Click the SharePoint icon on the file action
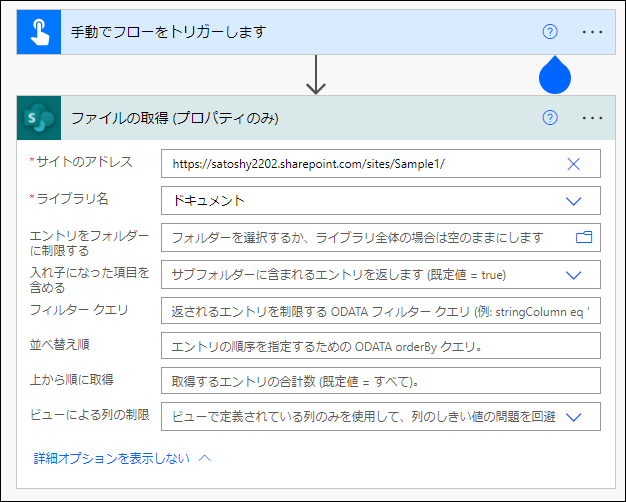The width and height of the screenshot is (626, 502). click(x=39, y=118)
